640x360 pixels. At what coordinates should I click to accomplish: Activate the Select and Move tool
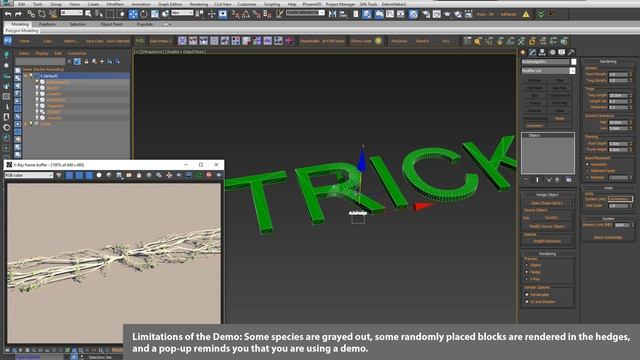click(x=133, y=14)
